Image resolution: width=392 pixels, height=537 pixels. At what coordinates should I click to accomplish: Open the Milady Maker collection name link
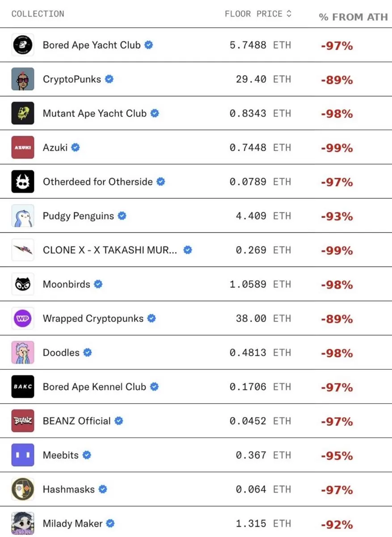click(73, 524)
